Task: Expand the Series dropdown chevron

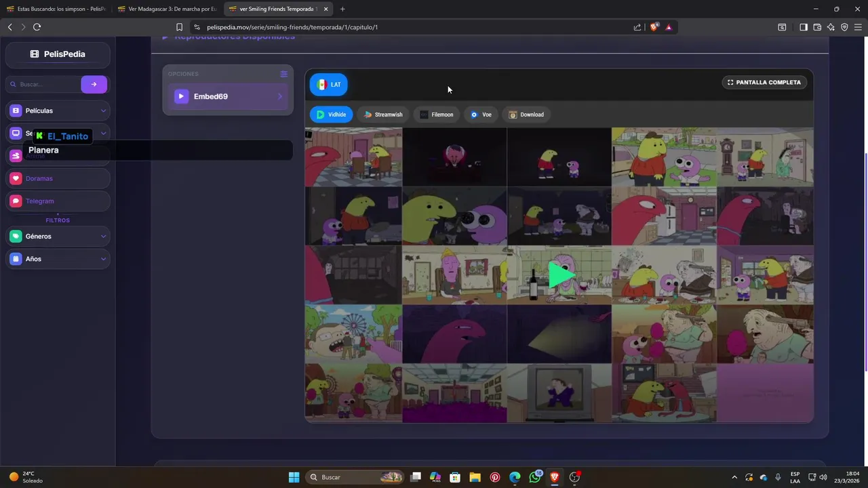Action: (103, 134)
